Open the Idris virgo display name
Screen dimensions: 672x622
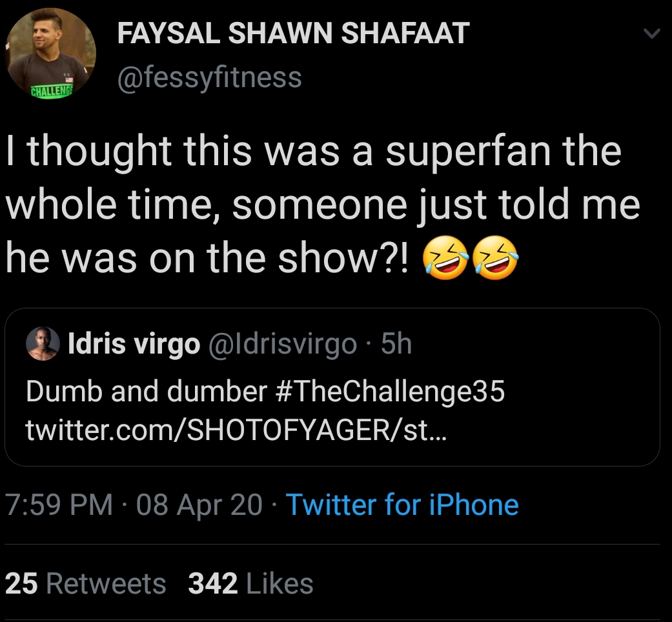click(x=134, y=343)
